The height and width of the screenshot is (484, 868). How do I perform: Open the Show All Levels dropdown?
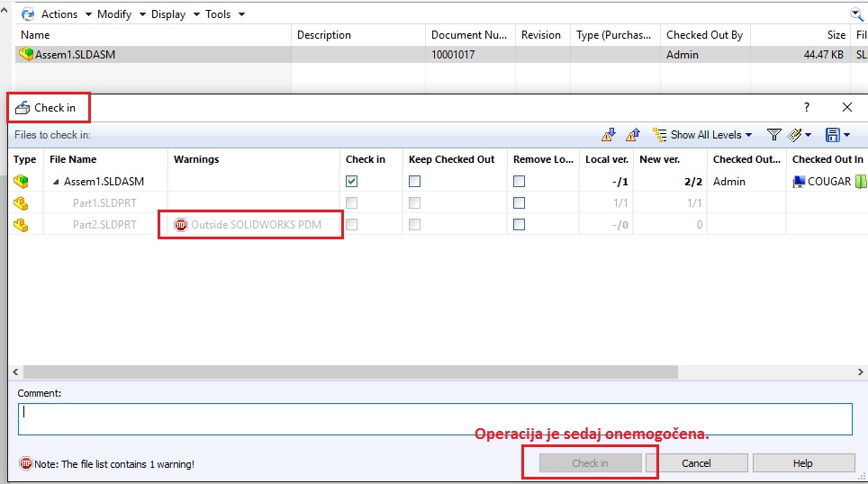coord(702,135)
